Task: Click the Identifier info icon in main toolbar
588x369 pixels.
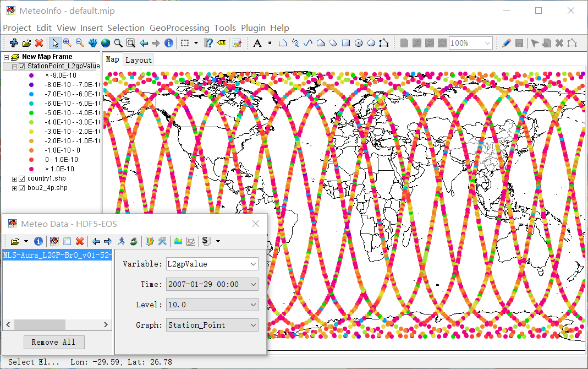Action: coord(169,43)
